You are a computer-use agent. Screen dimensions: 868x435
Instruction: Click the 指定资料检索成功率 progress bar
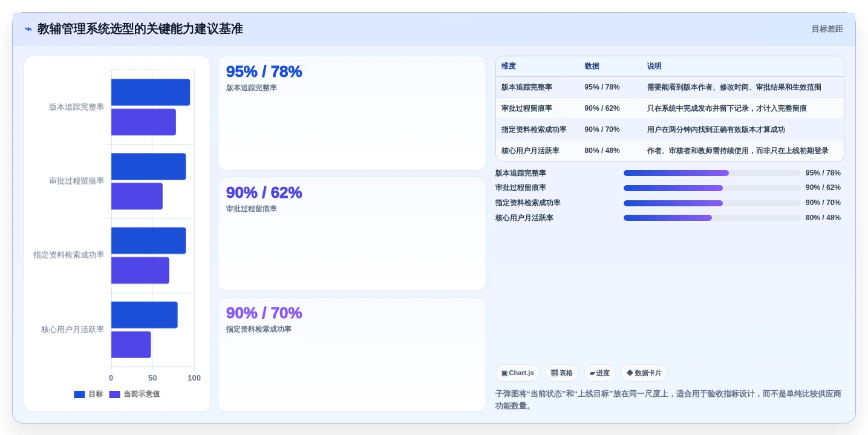(x=712, y=203)
